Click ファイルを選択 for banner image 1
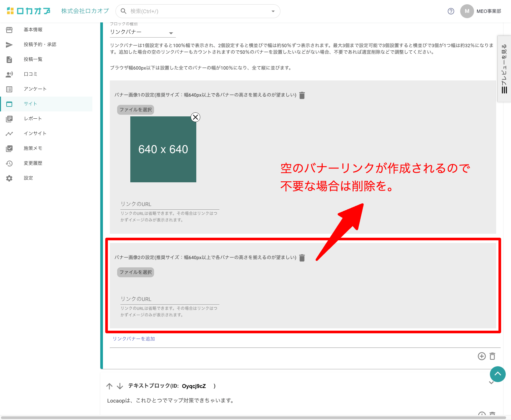Image resolution: width=511 pixels, height=420 pixels. coord(136,110)
